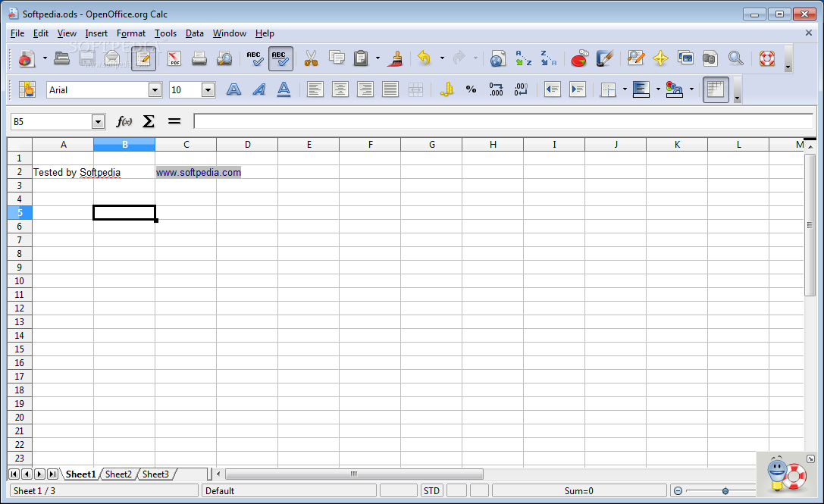Screen dimensions: 824x504
Task: Click the Open file folder icon
Action: click(62, 58)
